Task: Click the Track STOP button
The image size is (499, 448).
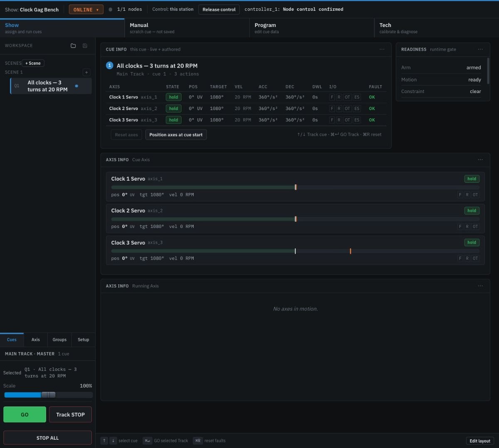Action: click(70, 414)
